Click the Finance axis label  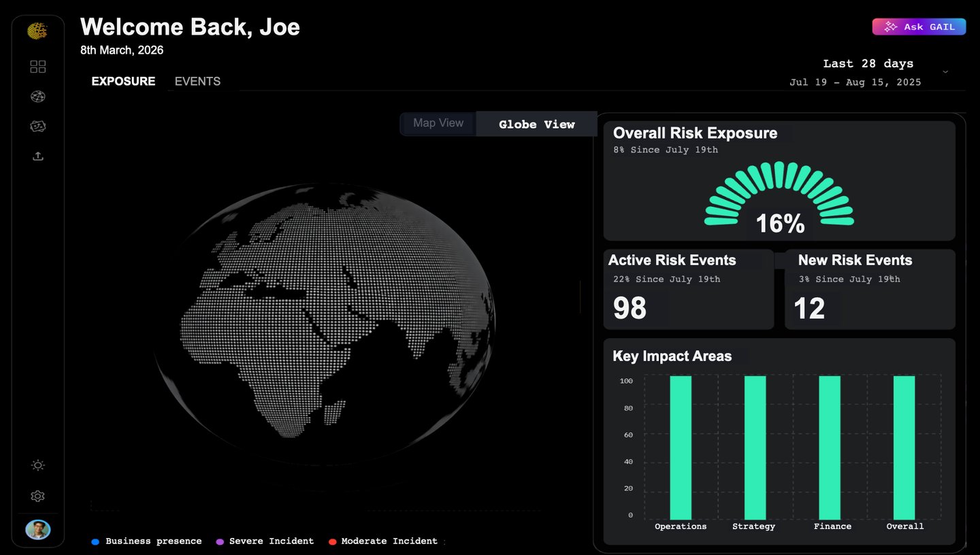[x=832, y=526]
